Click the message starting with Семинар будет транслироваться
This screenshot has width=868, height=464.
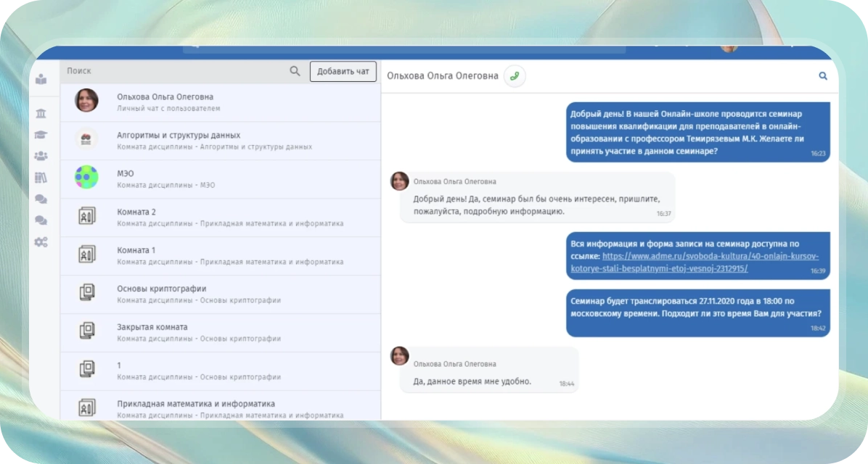(x=698, y=313)
